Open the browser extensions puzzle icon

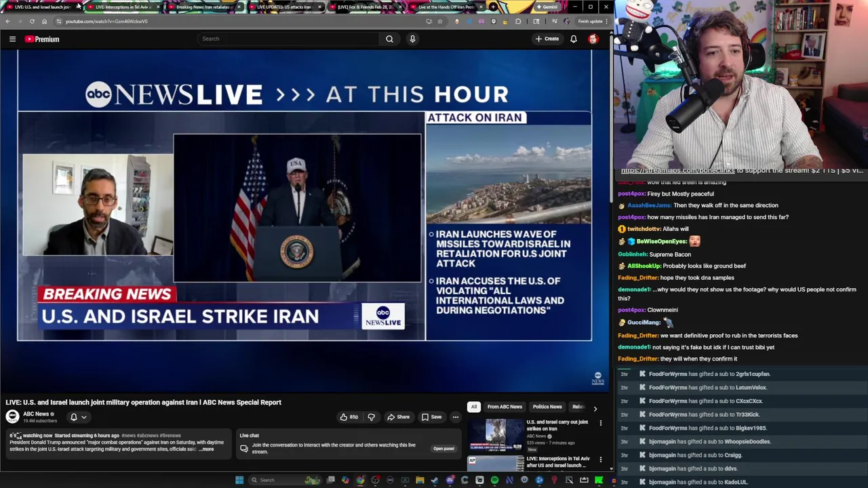click(519, 21)
